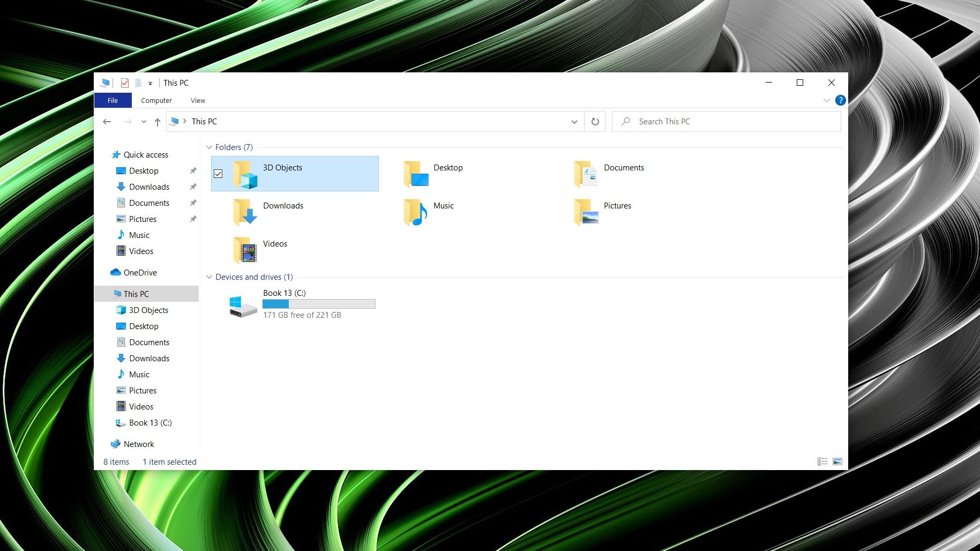Viewport: 980px width, 551px height.
Task: Collapse the Folders (7) group
Action: click(209, 147)
